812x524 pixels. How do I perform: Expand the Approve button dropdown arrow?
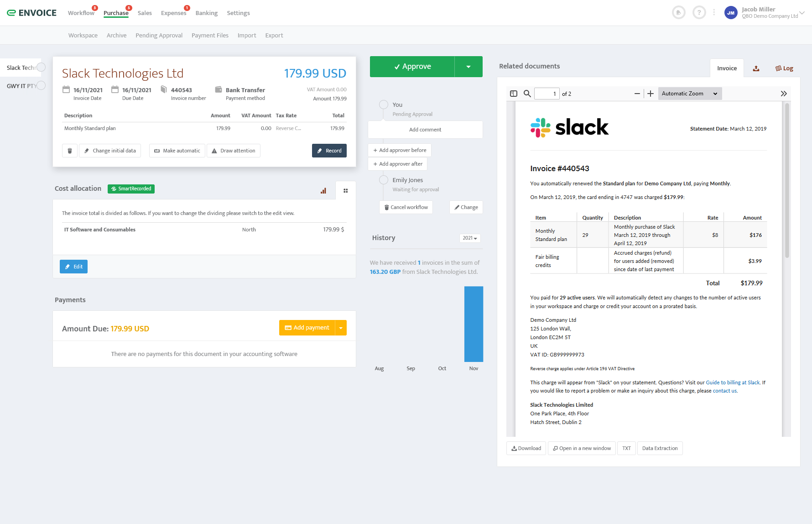468,67
